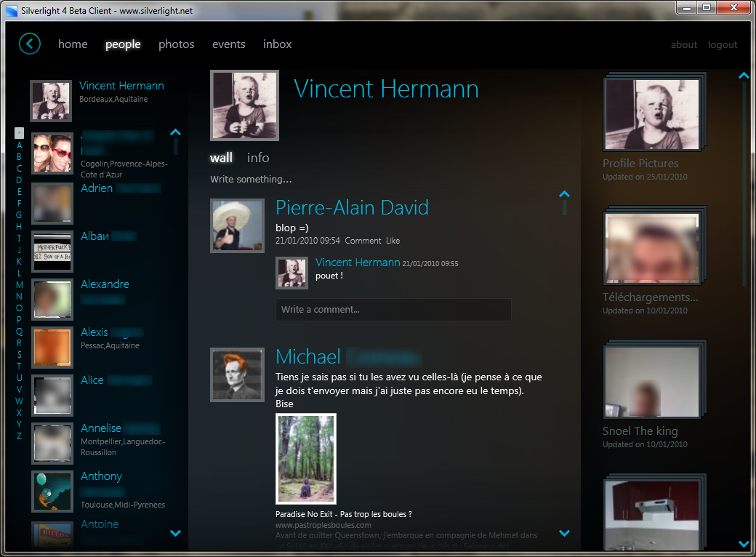Go to the inbox section

[277, 44]
